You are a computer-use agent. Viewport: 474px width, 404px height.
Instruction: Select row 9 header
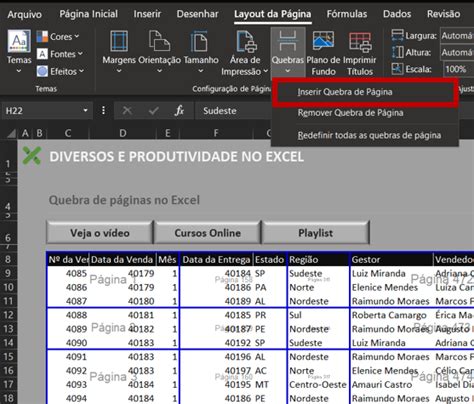9,273
